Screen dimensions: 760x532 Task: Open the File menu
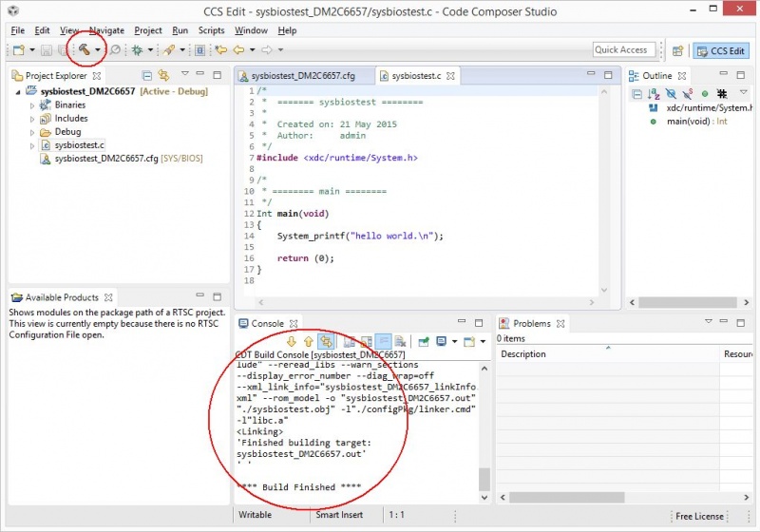pyautogui.click(x=17, y=30)
